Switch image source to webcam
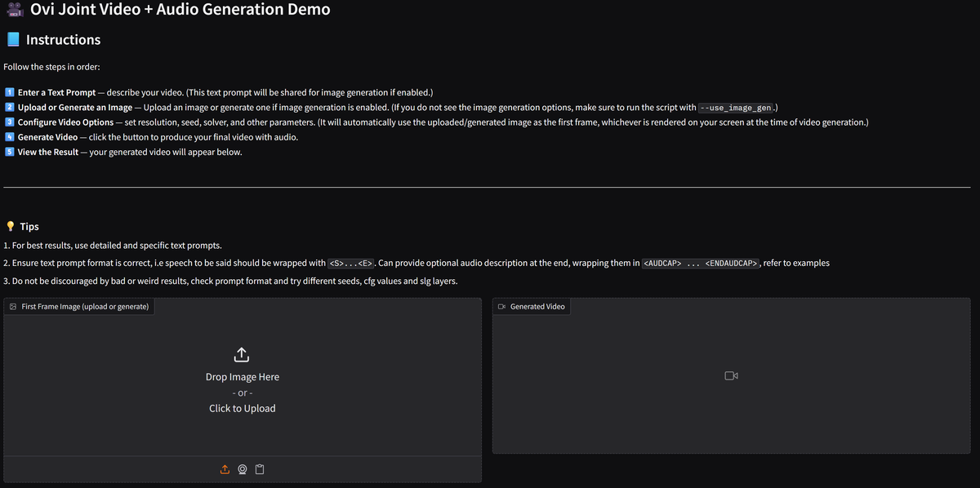980x488 pixels. point(243,469)
